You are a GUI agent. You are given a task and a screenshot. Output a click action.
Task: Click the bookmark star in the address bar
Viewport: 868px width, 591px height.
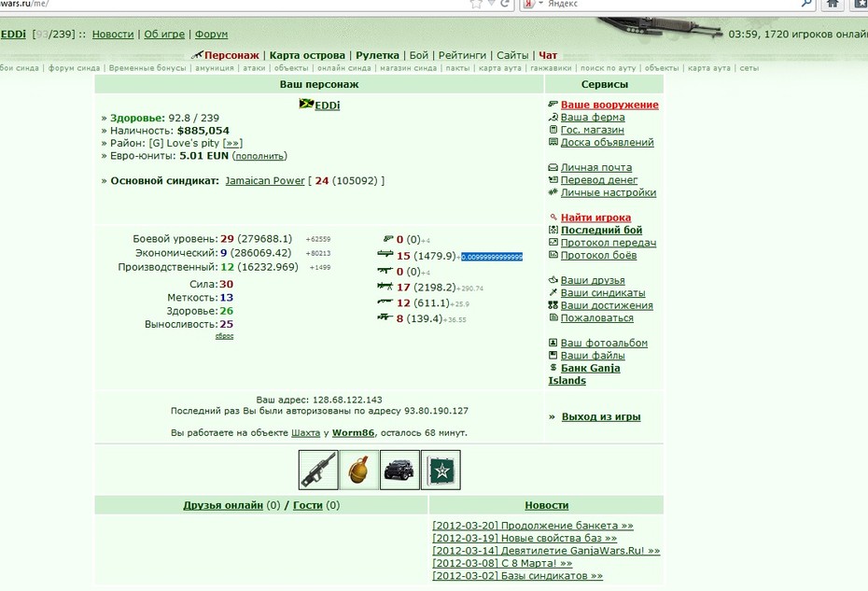point(476,4)
